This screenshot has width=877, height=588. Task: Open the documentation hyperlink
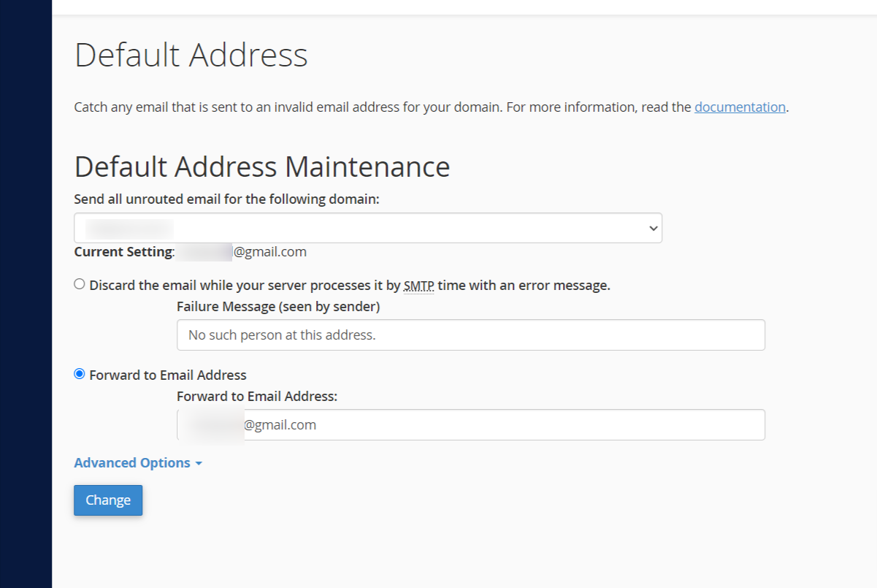tap(739, 107)
